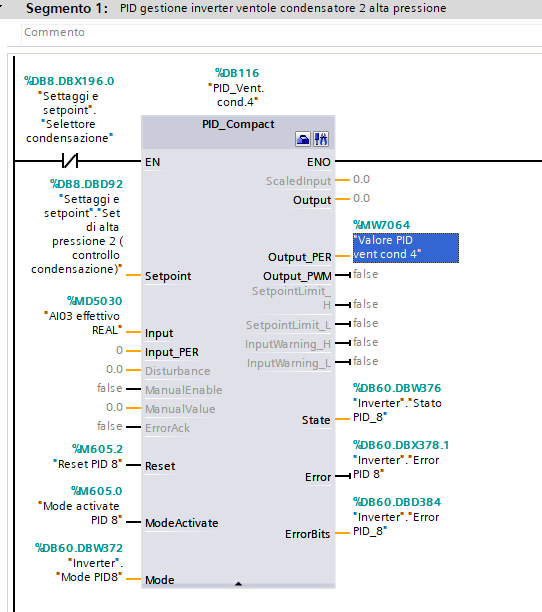Click the EN input pin label
Viewport: 542px width, 612px height.
pyautogui.click(x=153, y=162)
